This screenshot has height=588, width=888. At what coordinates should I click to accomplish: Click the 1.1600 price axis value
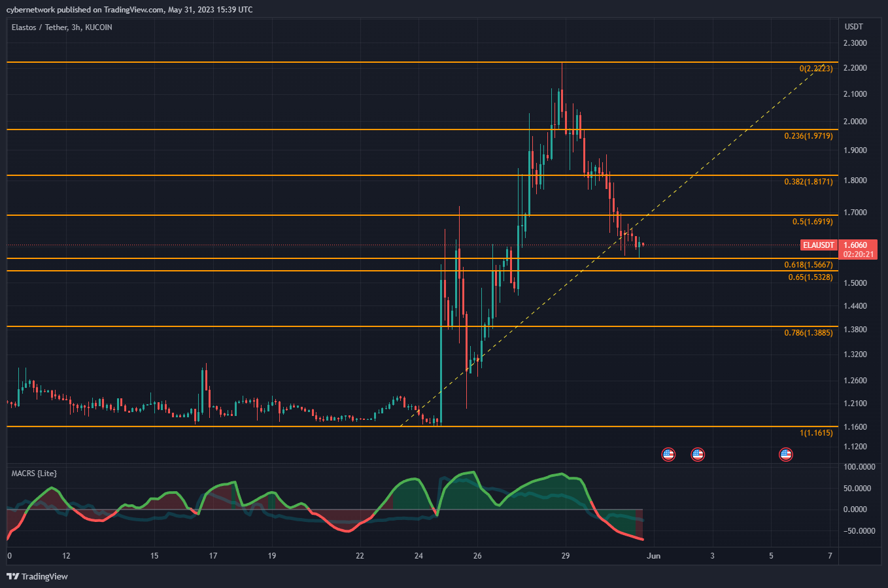[855, 427]
